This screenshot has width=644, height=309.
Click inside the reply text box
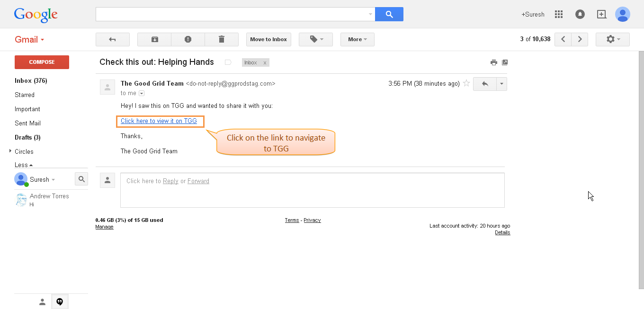313,190
